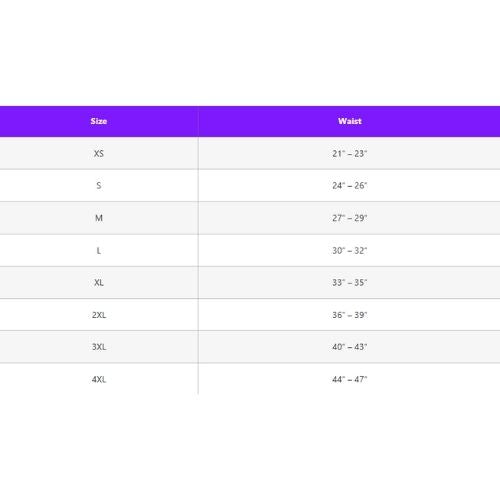This screenshot has height=500, width=500.
Task: Click the Waist column header
Action: coord(350,121)
